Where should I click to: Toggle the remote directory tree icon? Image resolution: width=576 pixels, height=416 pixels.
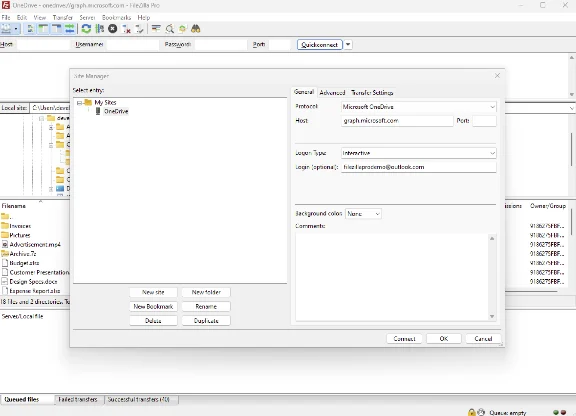pyautogui.click(x=57, y=29)
